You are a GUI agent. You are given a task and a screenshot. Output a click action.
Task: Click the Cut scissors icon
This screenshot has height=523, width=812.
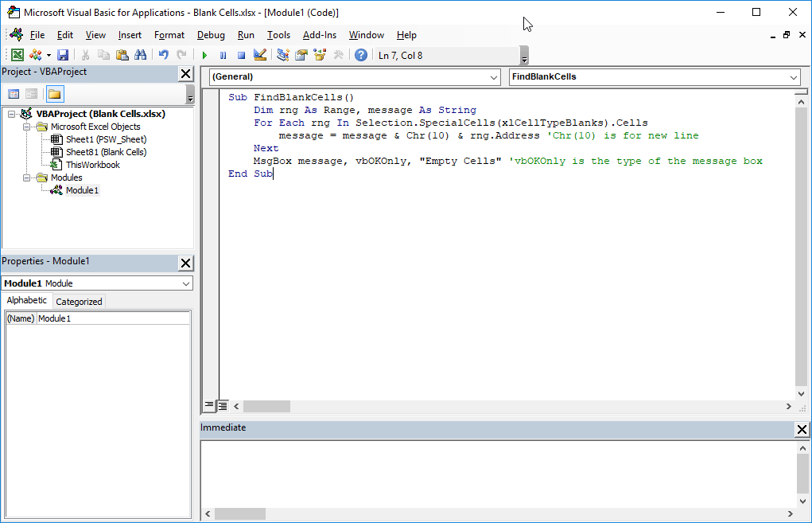85,55
